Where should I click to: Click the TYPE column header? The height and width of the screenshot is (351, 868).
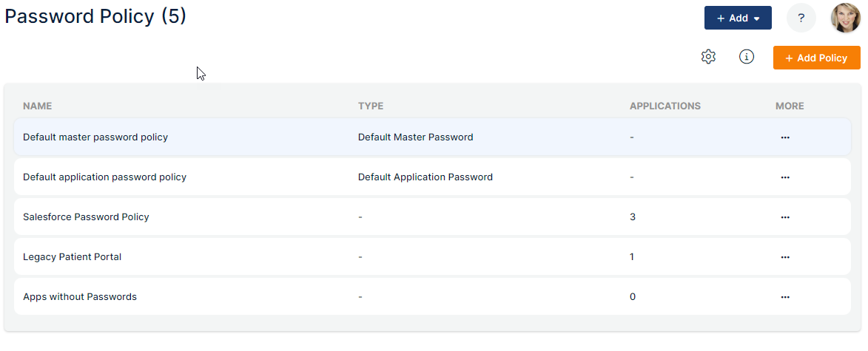[x=371, y=106]
